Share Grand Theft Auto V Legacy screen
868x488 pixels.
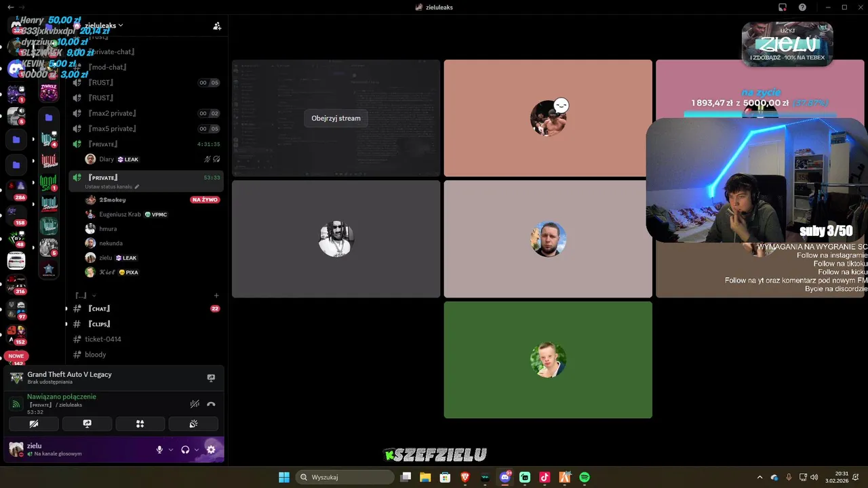tap(211, 378)
